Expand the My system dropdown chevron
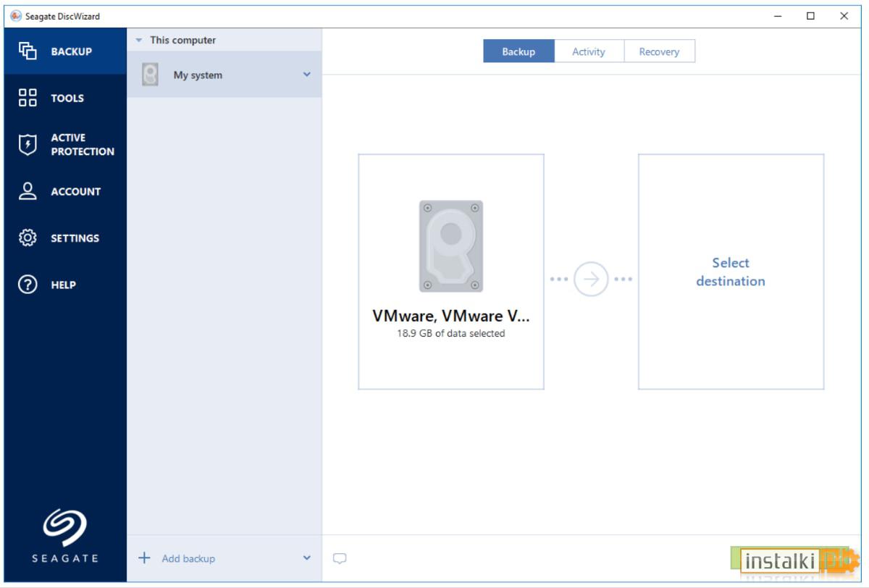869x588 pixels. point(307,75)
